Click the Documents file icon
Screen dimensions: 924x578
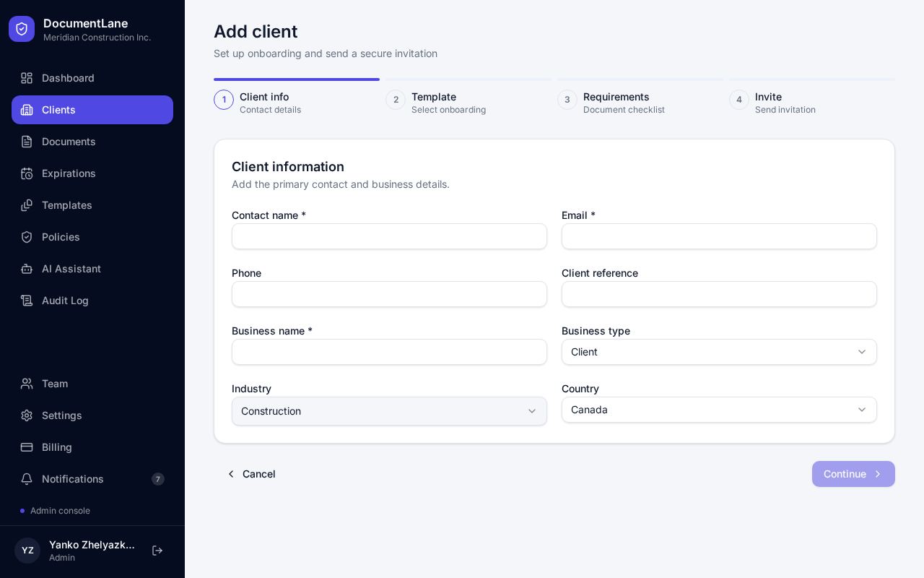click(x=27, y=142)
